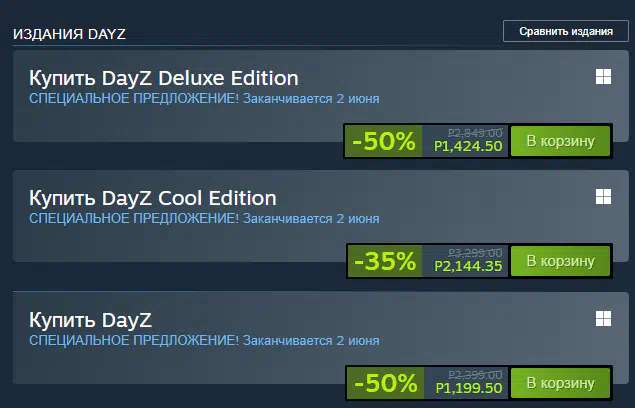Open the Купить DayZ base game title

90,320
